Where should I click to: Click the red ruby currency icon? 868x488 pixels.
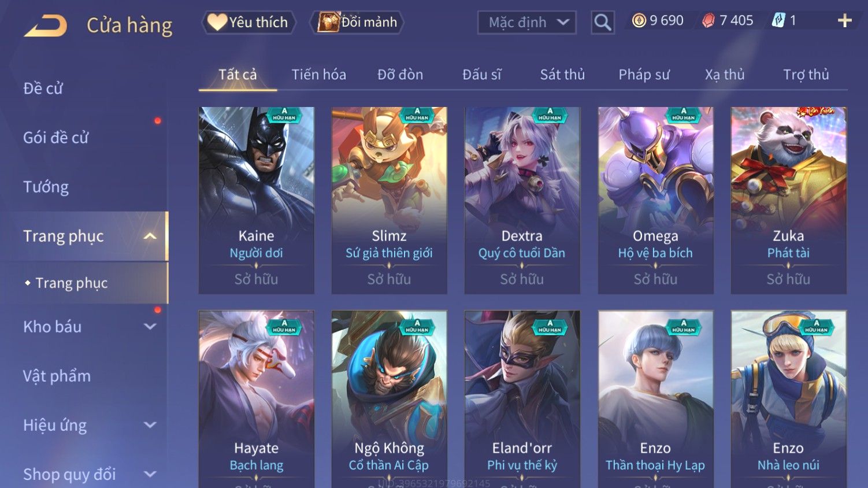709,21
